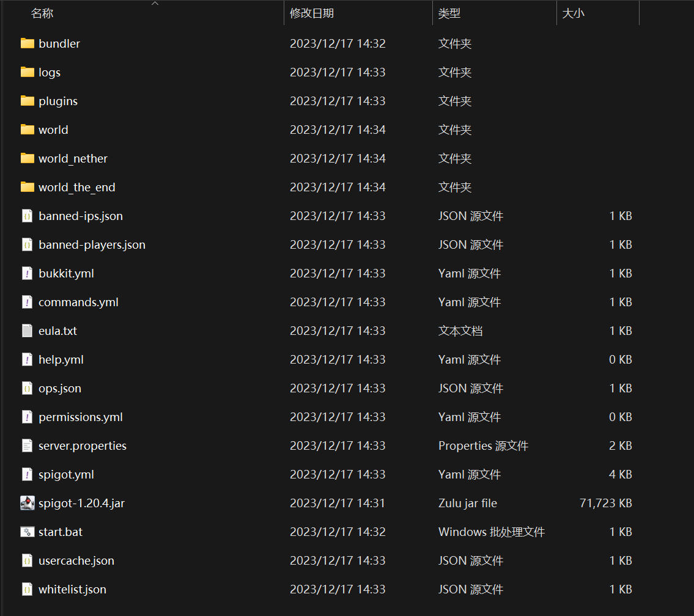Sort by the 大小 column header
694x616 pixels.
pos(573,13)
